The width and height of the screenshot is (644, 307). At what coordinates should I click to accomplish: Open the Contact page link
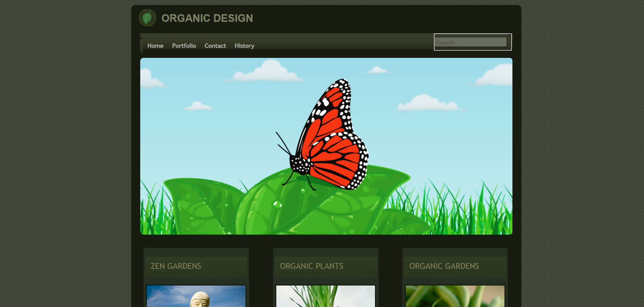click(x=215, y=46)
